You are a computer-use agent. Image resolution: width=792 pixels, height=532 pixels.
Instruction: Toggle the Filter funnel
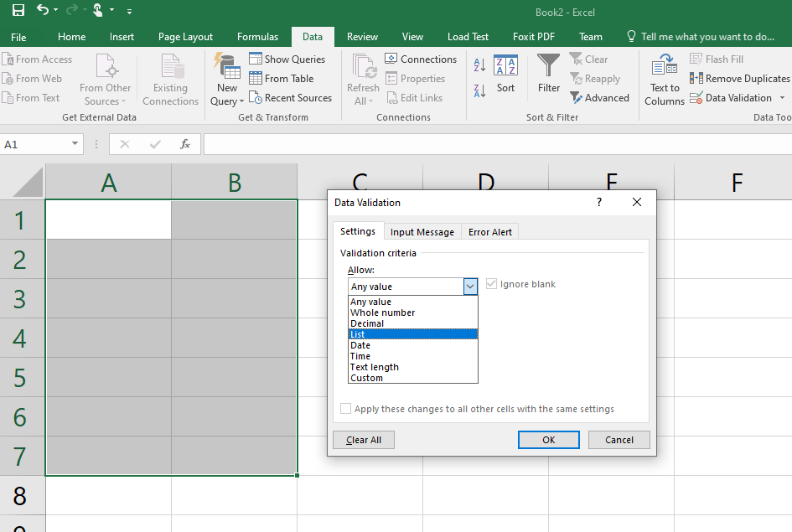(549, 75)
